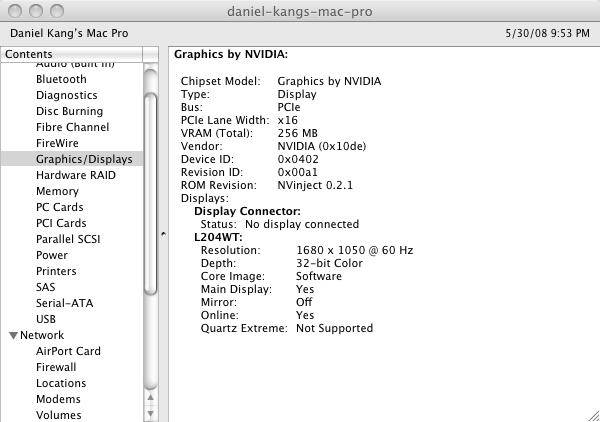The width and height of the screenshot is (600, 422).
Task: Open Printers hardware section
Action: click(x=56, y=271)
